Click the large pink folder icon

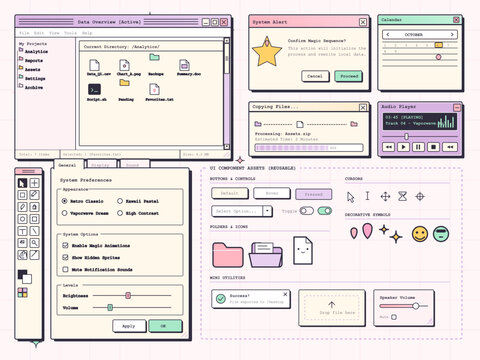(228, 254)
